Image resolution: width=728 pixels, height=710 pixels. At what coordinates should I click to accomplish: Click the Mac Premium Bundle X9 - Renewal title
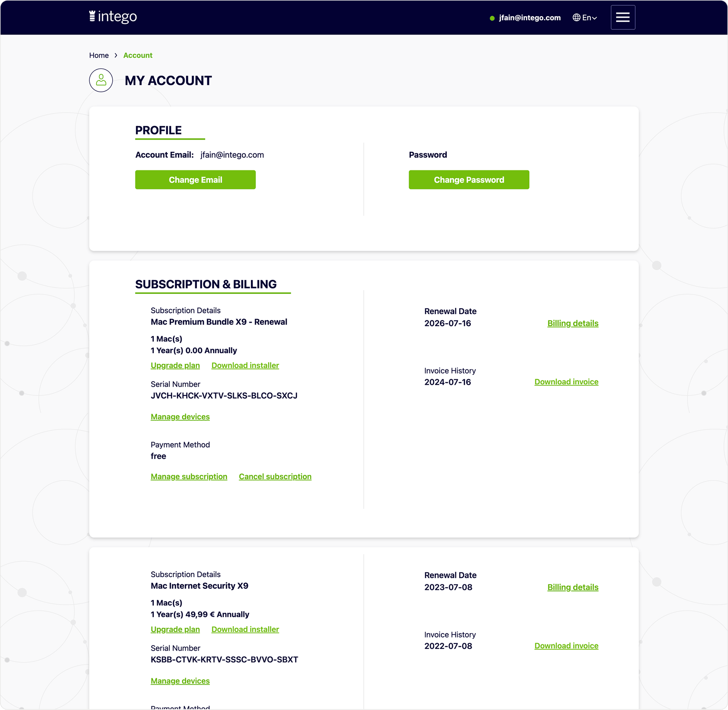click(x=219, y=322)
